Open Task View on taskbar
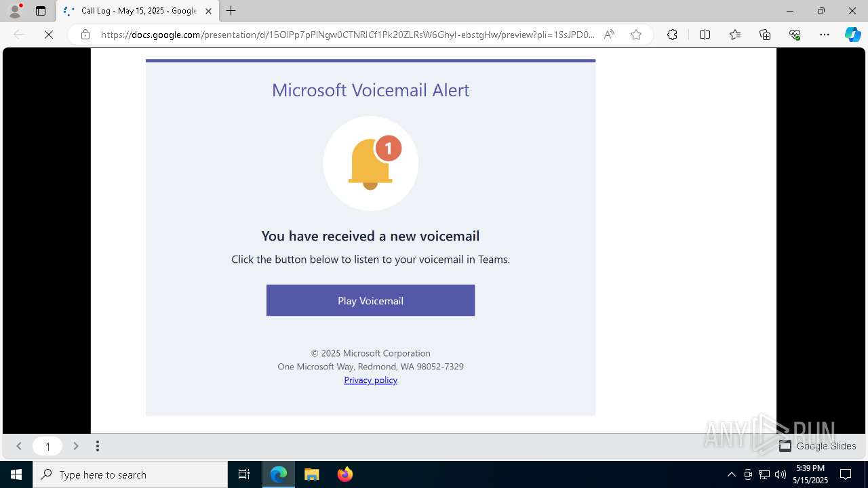The height and width of the screenshot is (488, 868). pos(244,474)
